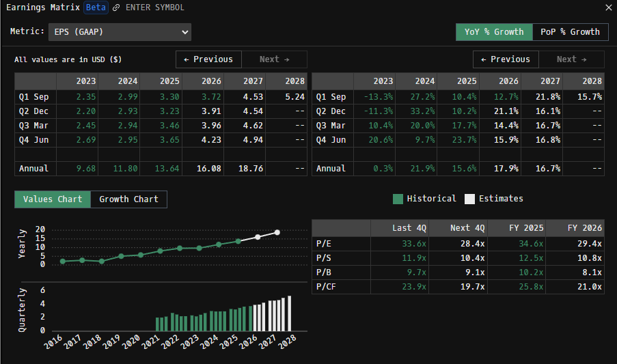Click the Beta badge label
This screenshot has height=364, width=617.
pyautogui.click(x=96, y=8)
